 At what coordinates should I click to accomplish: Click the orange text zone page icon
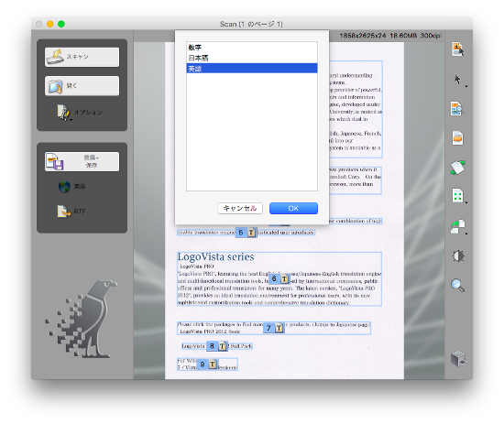coord(457,138)
